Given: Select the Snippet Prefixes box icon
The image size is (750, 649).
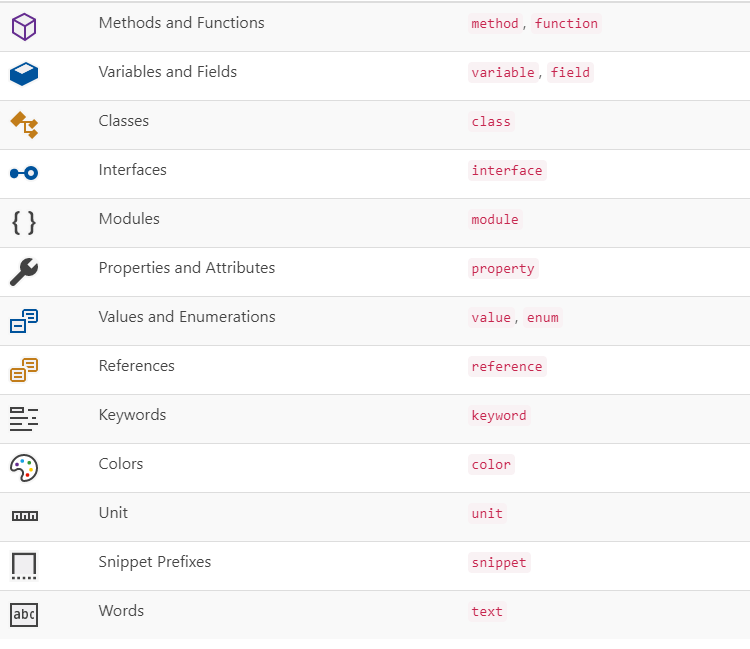Looking at the screenshot, I should tap(24, 566).
